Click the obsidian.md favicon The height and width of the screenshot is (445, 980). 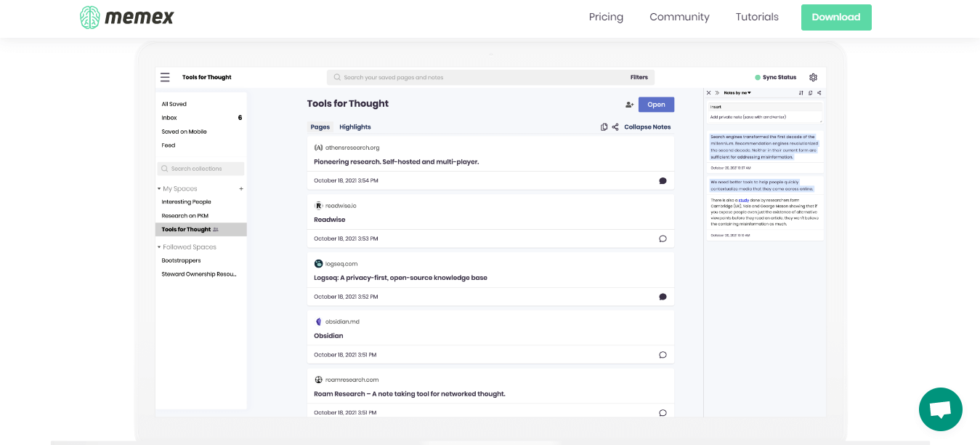318,321
